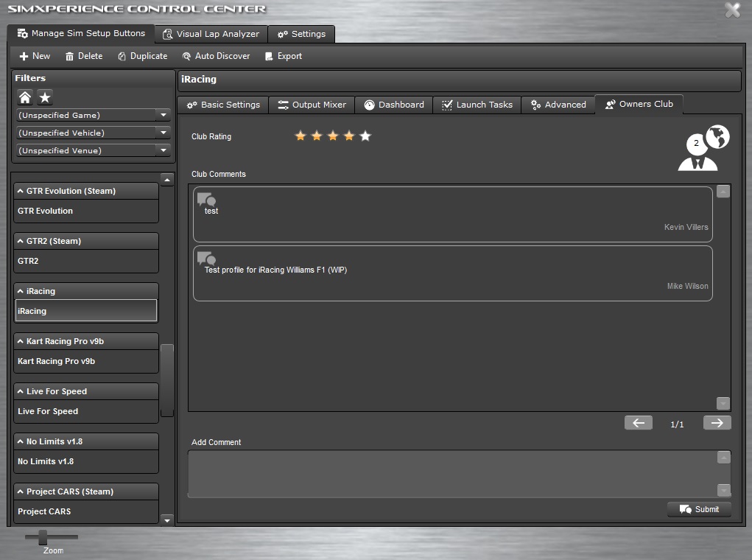Select the Project CARS profile
This screenshot has width=752, height=560.
86,511
